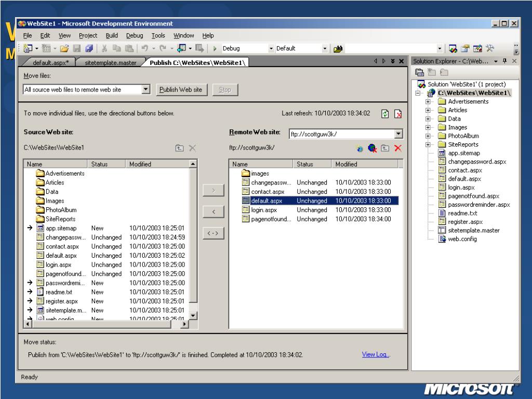Open the Remote Web site address dropdown

pos(398,134)
